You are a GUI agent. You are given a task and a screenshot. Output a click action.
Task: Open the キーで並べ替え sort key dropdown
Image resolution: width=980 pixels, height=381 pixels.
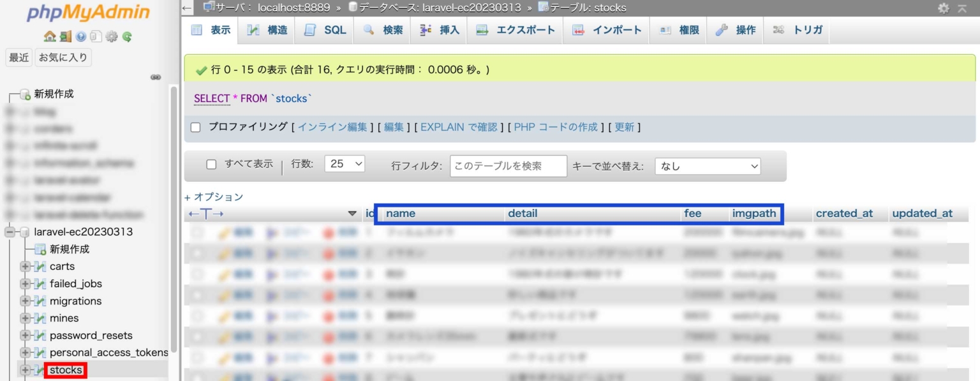[708, 166]
